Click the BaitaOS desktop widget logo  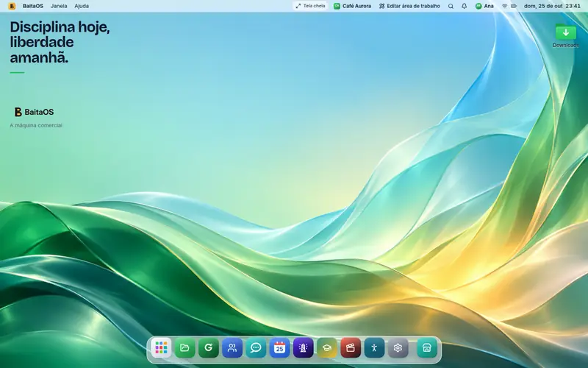tap(34, 112)
